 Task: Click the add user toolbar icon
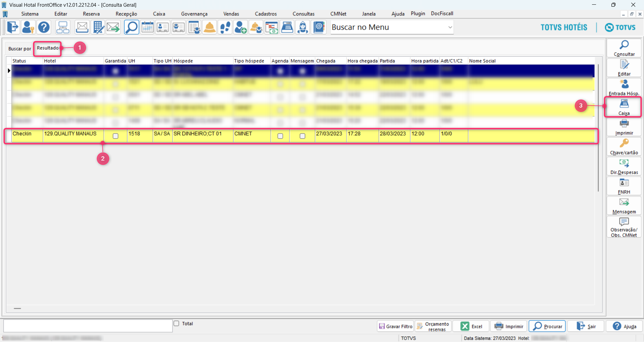(x=240, y=27)
